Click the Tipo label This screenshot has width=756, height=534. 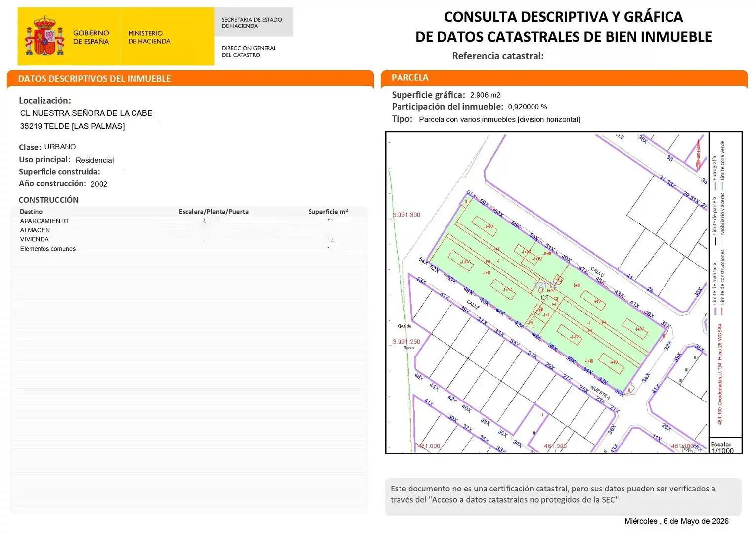pyautogui.click(x=402, y=119)
